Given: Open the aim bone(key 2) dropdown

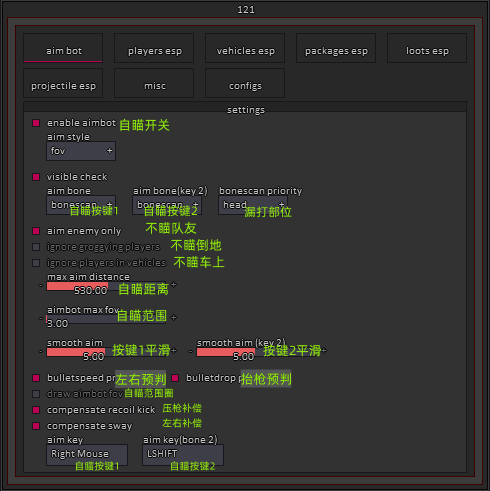Looking at the screenshot, I should point(167,205).
